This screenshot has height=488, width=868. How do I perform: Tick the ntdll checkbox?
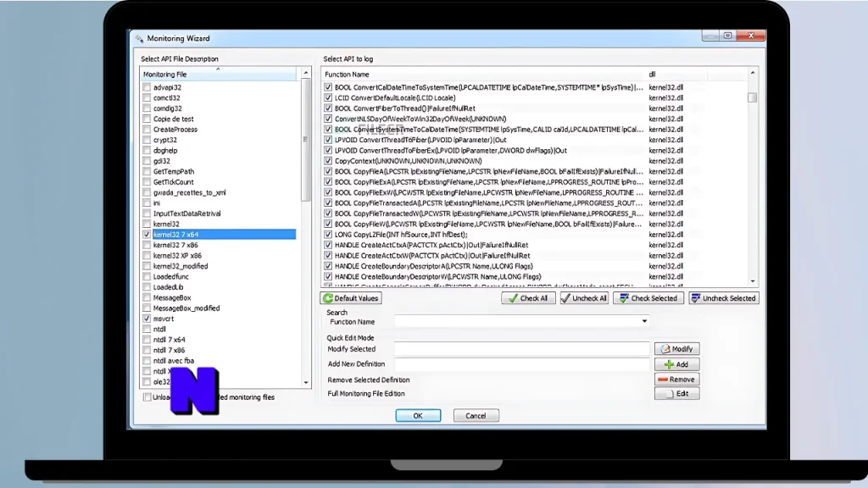pyautogui.click(x=147, y=330)
